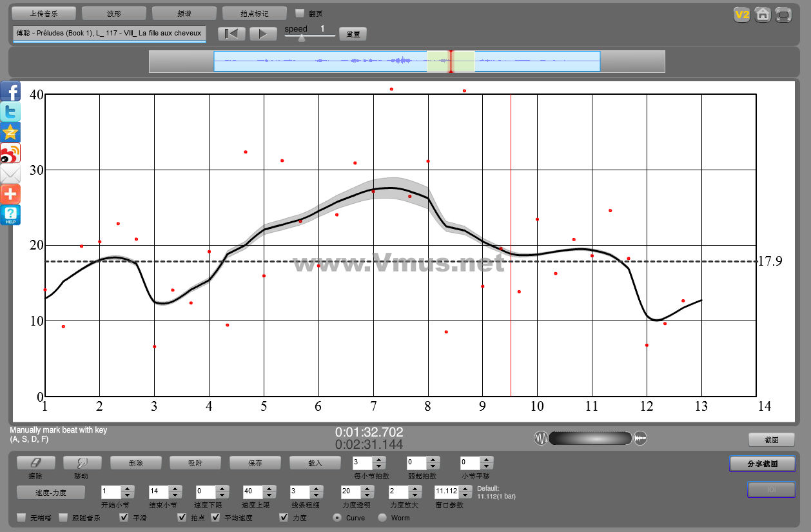
Task: Click the Twitter share icon
Action: 11,112
